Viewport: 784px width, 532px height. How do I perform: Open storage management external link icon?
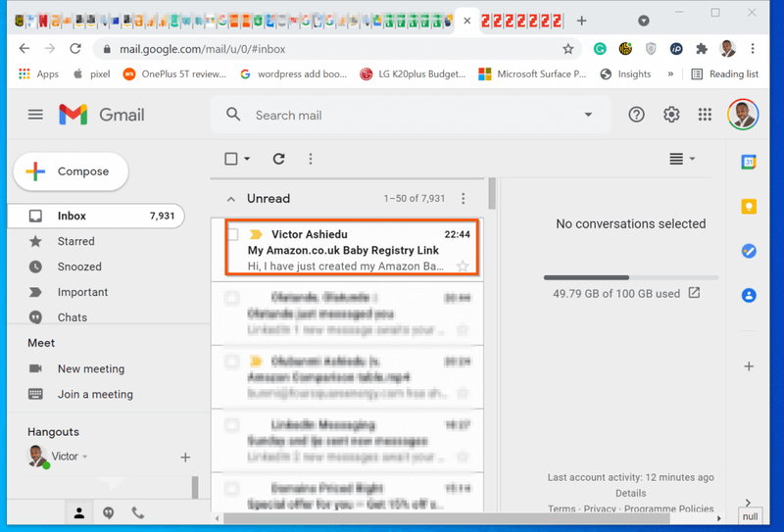click(x=694, y=293)
